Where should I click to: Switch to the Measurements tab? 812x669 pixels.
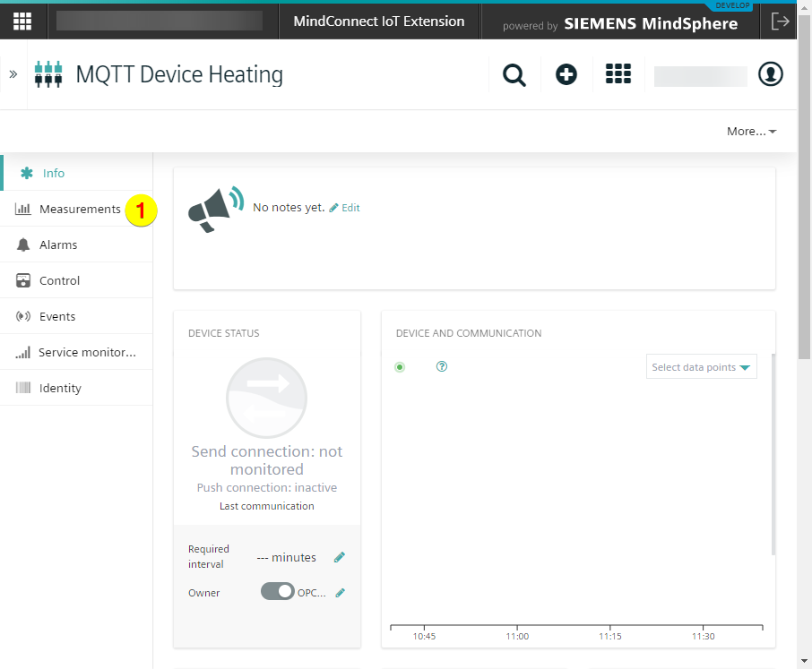tap(79, 209)
